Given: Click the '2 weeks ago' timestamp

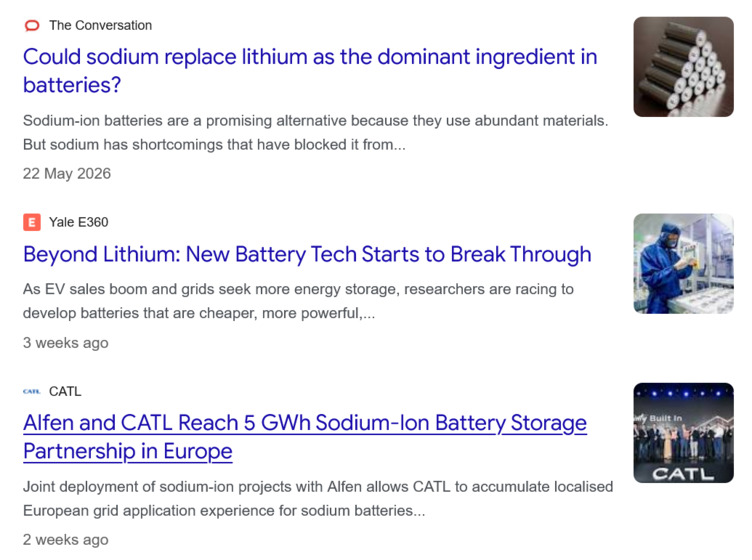Looking at the screenshot, I should (x=66, y=540).
